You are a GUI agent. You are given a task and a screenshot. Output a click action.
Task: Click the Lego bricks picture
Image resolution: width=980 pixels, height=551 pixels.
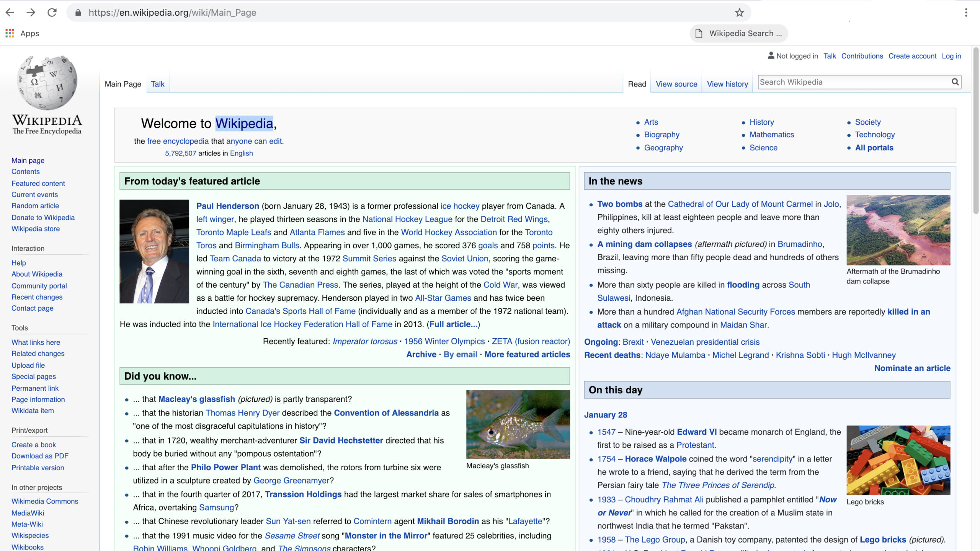tap(898, 460)
